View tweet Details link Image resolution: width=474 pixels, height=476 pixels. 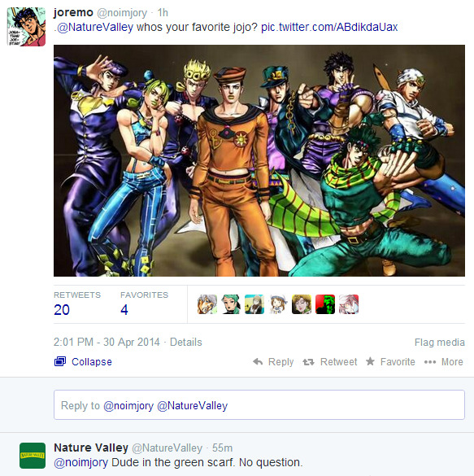pos(185,342)
